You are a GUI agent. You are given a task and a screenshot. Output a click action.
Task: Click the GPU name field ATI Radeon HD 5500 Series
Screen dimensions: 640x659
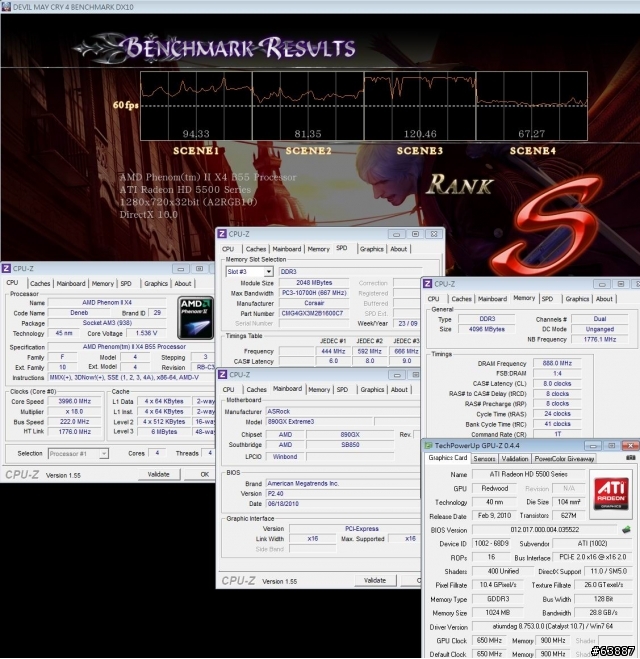pos(528,474)
